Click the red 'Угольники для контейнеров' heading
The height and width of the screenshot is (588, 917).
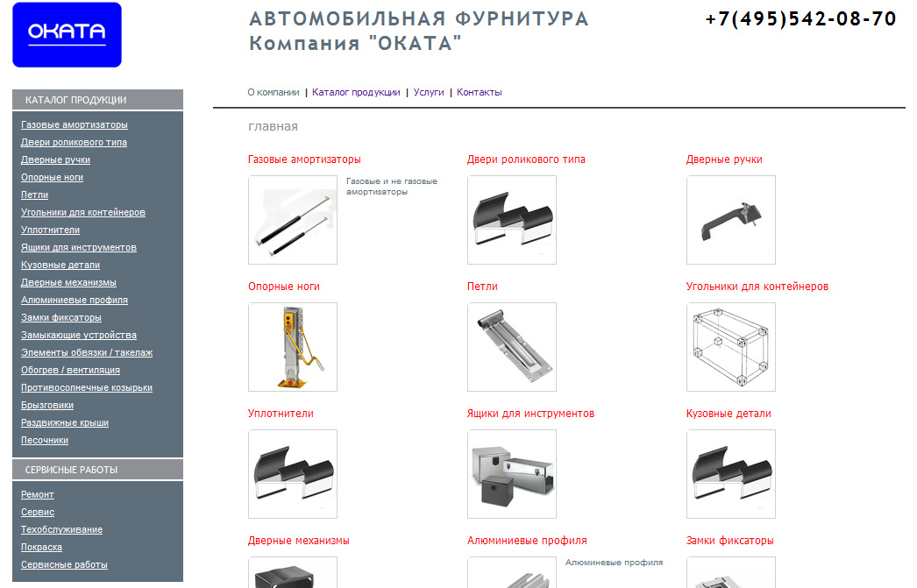pyautogui.click(x=757, y=287)
